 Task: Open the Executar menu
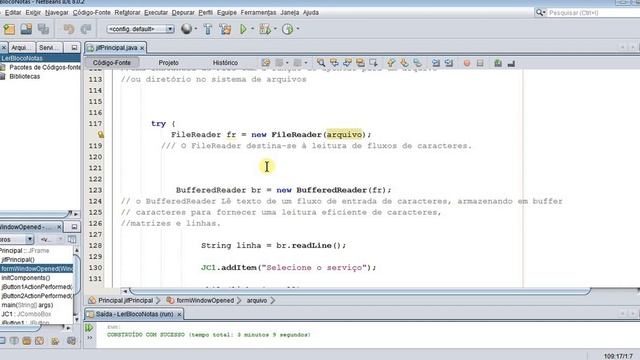click(156, 13)
